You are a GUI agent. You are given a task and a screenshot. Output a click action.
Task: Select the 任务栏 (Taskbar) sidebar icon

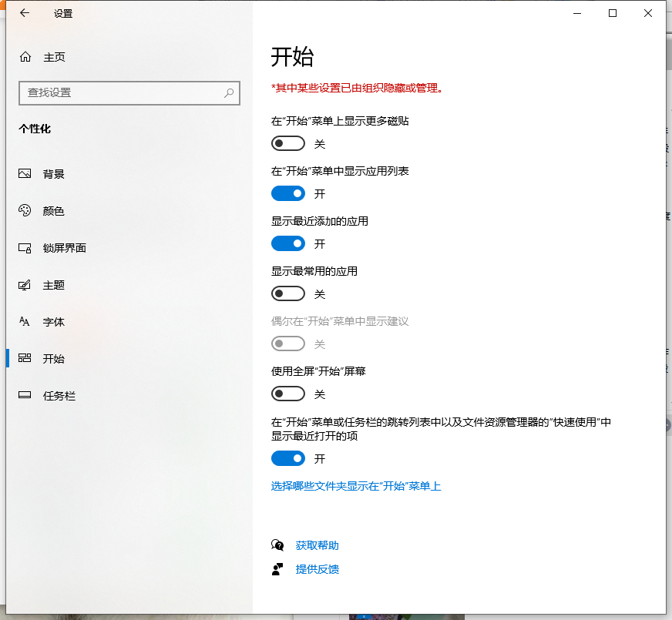(x=25, y=396)
